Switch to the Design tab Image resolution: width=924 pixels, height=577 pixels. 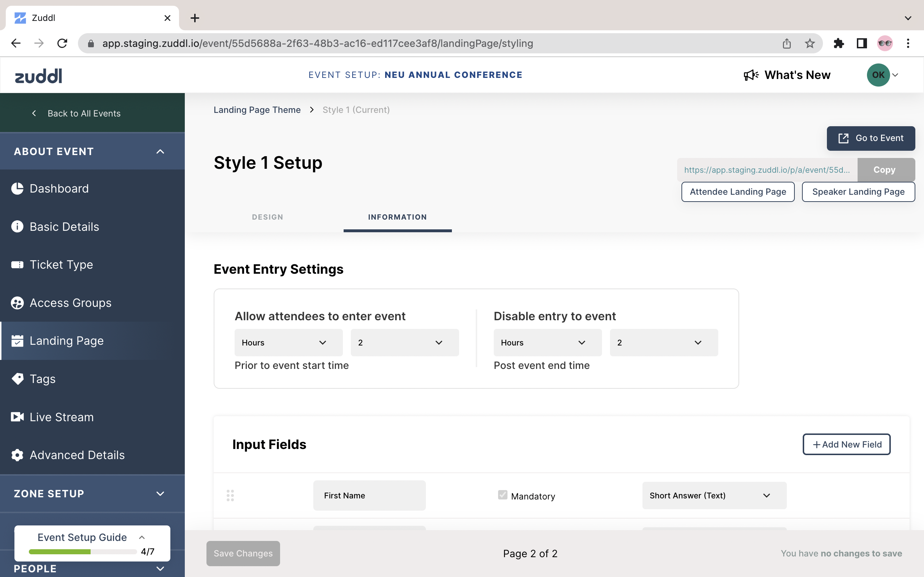pyautogui.click(x=267, y=217)
